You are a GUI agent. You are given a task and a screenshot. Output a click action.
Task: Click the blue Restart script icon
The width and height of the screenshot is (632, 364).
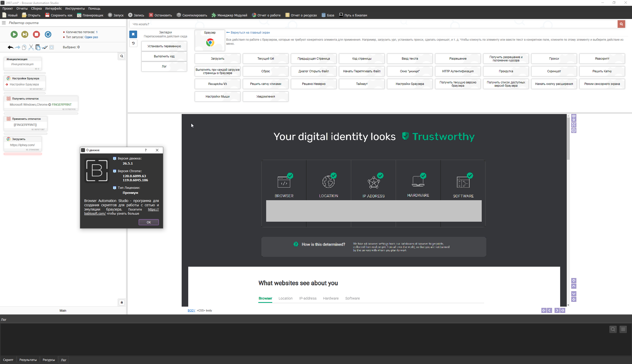point(48,34)
